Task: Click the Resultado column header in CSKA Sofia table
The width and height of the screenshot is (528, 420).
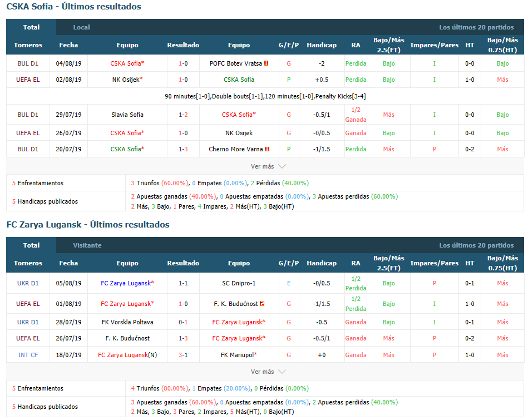Action: pos(183,45)
